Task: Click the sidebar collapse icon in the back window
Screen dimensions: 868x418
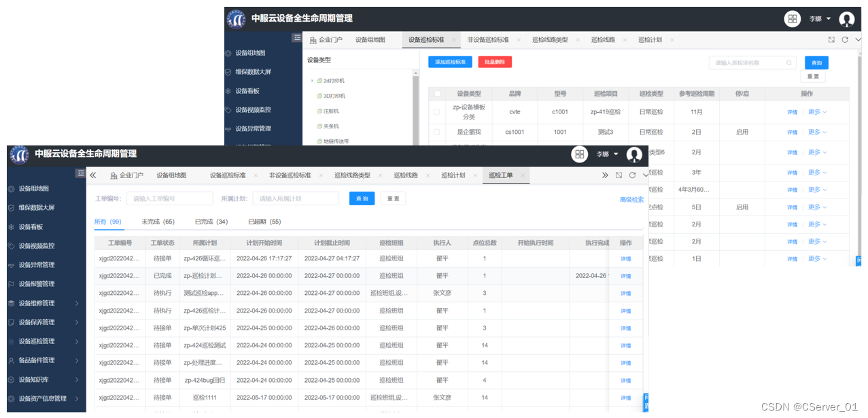Action: point(296,38)
